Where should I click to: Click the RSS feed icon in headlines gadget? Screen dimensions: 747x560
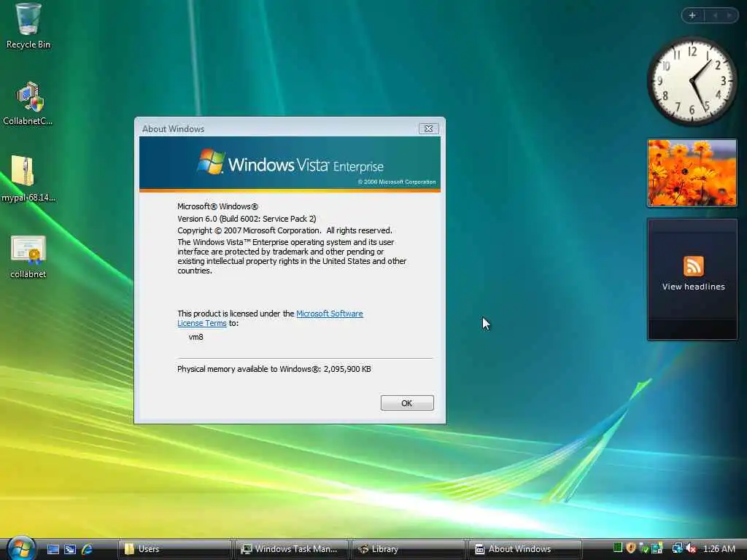tap(693, 266)
